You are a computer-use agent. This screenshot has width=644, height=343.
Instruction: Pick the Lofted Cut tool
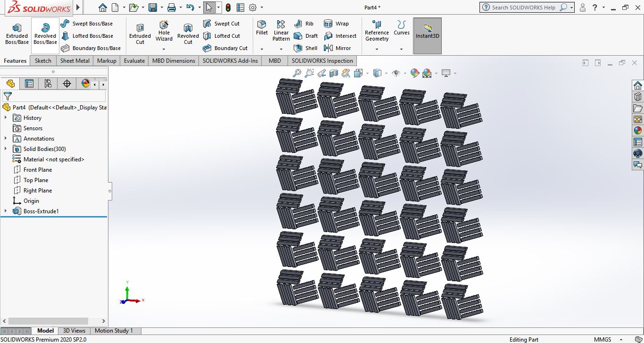click(x=221, y=36)
